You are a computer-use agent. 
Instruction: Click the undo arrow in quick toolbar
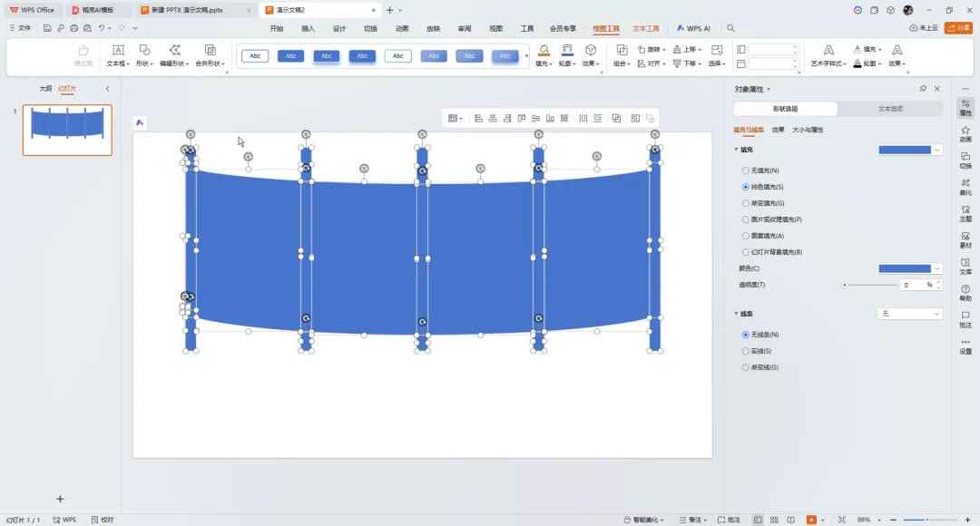[102, 28]
